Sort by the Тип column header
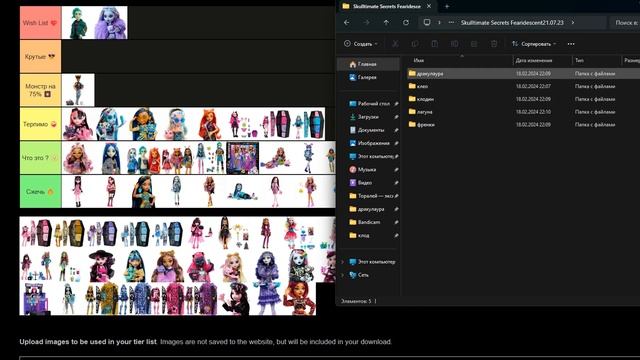The image size is (640, 360). click(x=579, y=60)
